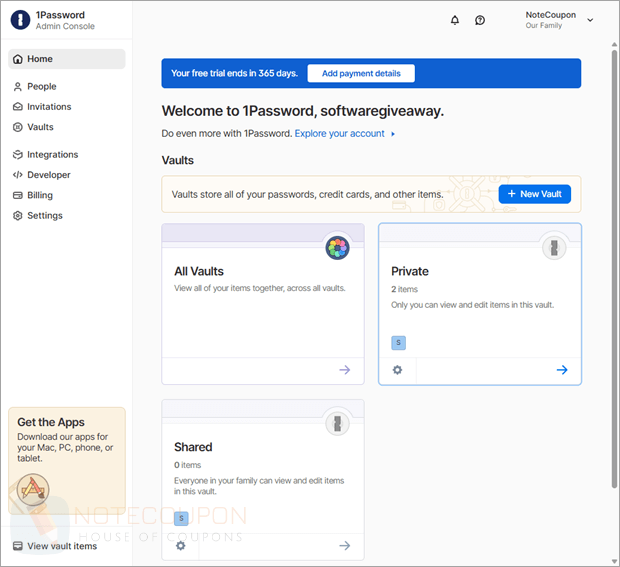620x567 pixels.
Task: Click the Add payment details button
Action: (x=361, y=74)
